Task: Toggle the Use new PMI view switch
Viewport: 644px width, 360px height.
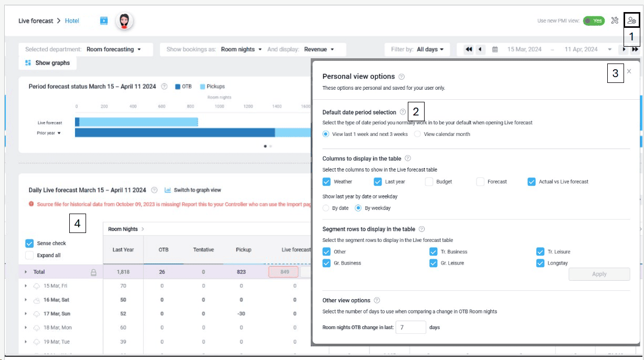Action: [x=594, y=21]
